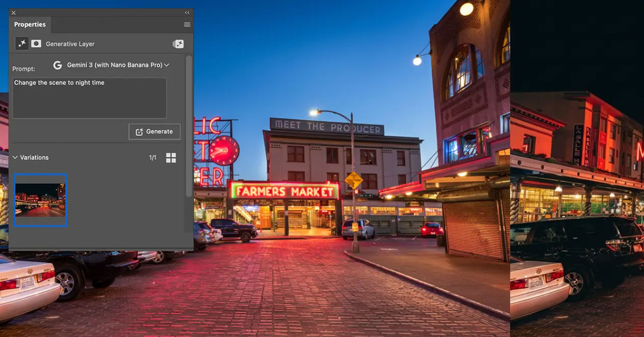Click the generative sparkle icon in Properties

pos(22,44)
